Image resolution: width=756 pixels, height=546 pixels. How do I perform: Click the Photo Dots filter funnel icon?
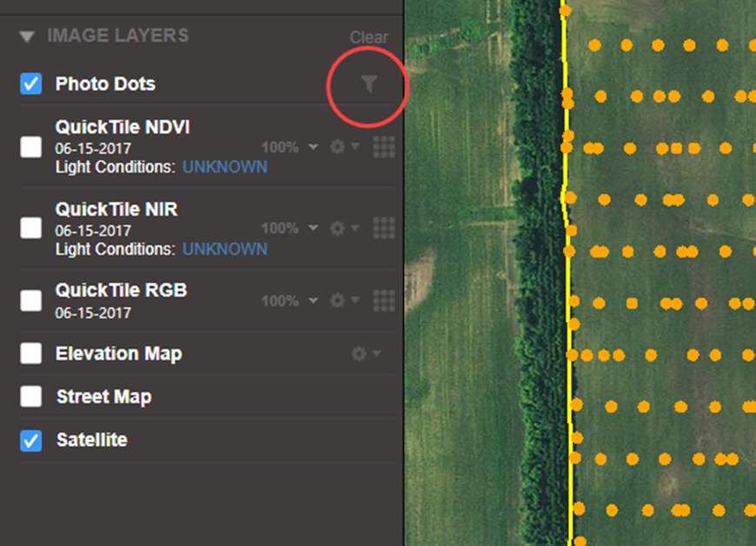click(x=369, y=83)
